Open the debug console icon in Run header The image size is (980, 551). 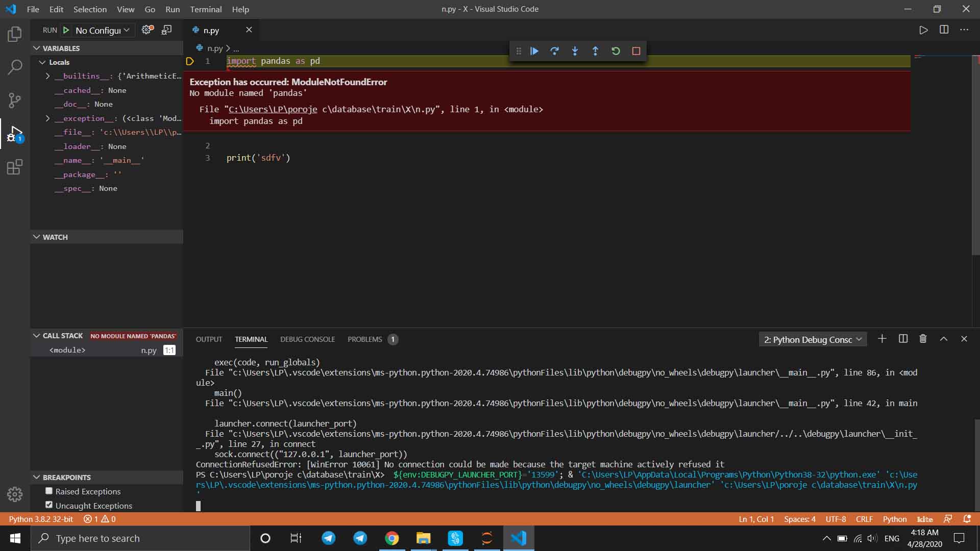[x=166, y=30]
